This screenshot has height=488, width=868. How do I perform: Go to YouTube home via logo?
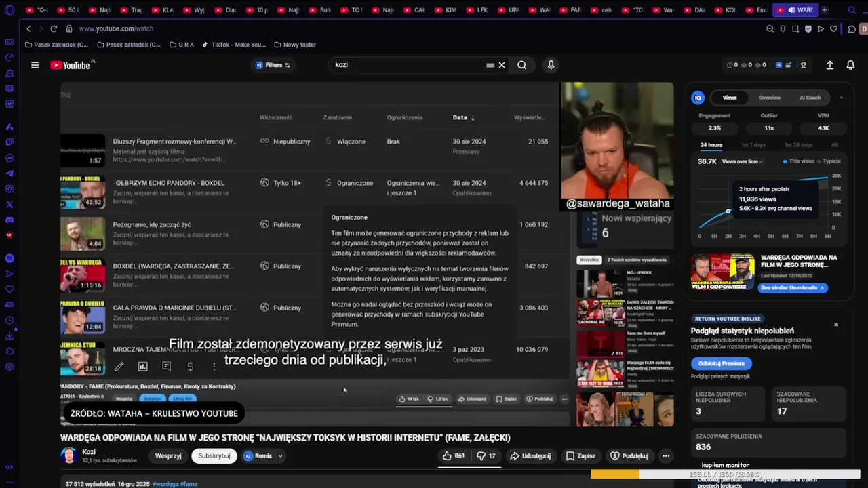[70, 65]
